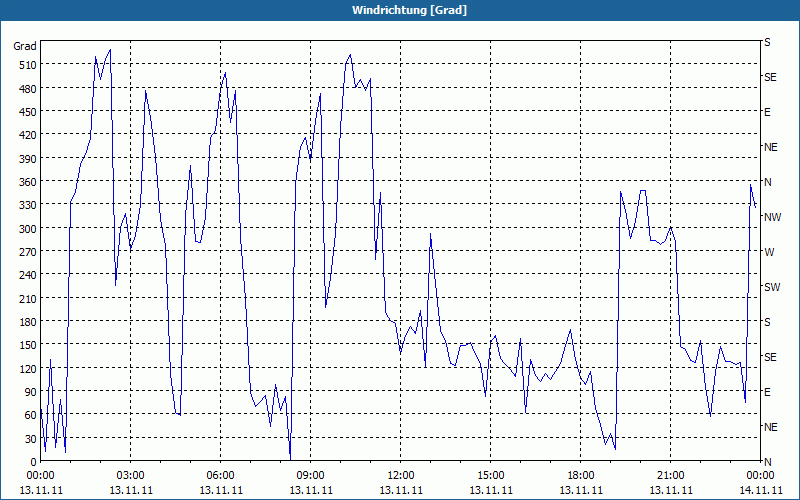Click the 09:00 time label
Screen dimensions: 800x500
(311, 476)
